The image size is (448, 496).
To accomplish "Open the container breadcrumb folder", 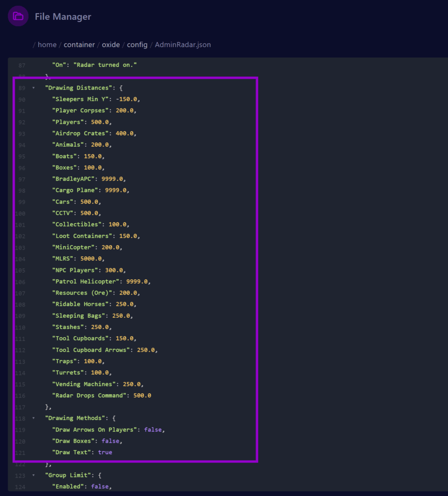I will [79, 45].
